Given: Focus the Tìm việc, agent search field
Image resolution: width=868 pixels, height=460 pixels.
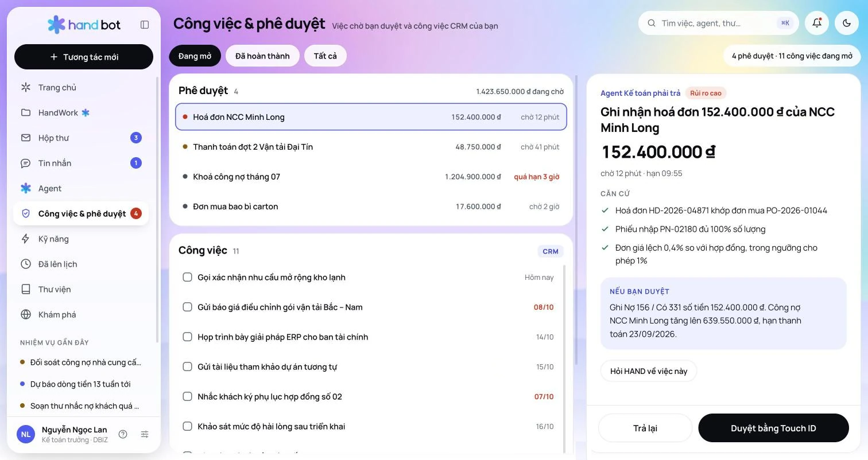Looking at the screenshot, I should tap(719, 23).
